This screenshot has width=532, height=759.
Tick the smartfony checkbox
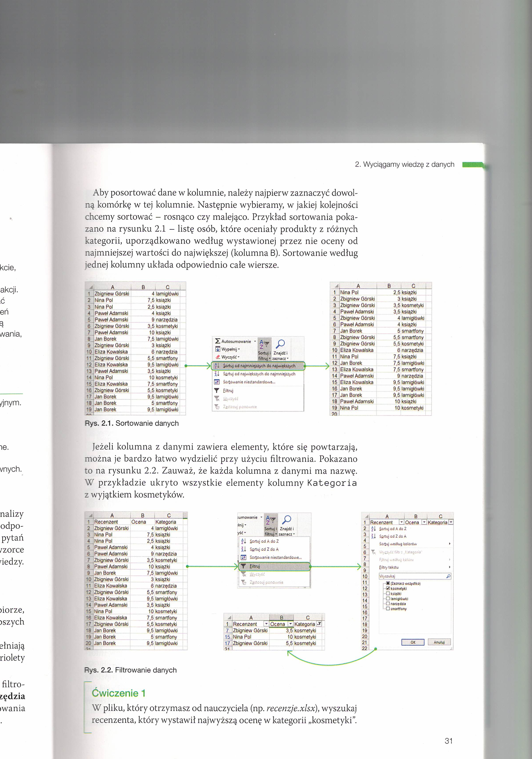(388, 609)
